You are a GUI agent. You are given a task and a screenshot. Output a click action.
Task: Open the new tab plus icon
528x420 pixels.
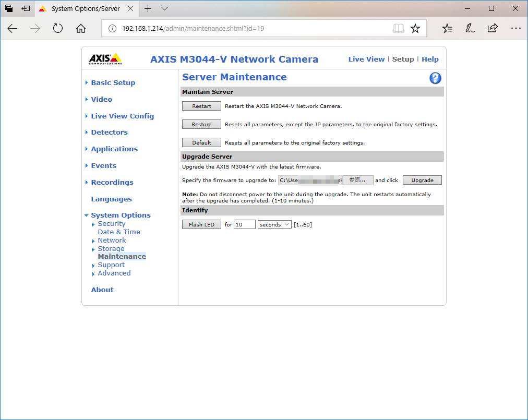148,8
